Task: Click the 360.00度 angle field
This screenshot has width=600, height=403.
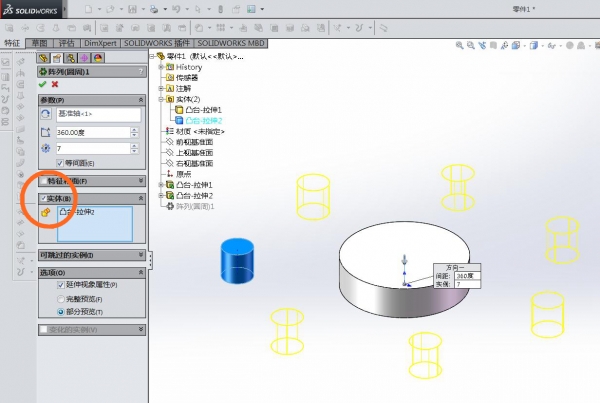Action: (x=93, y=132)
